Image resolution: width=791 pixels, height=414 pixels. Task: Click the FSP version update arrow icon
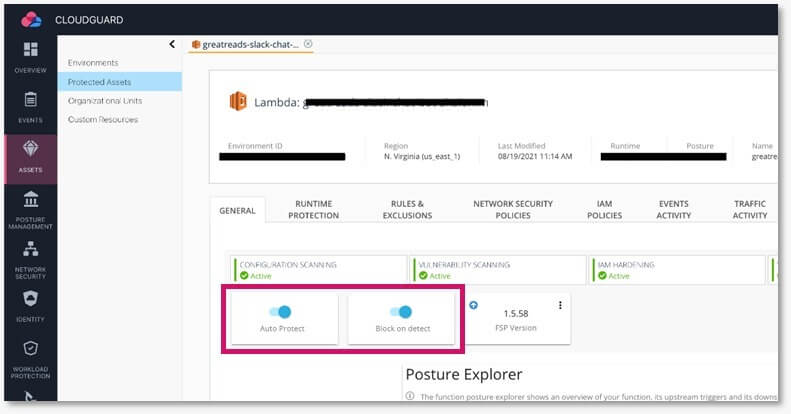[473, 305]
